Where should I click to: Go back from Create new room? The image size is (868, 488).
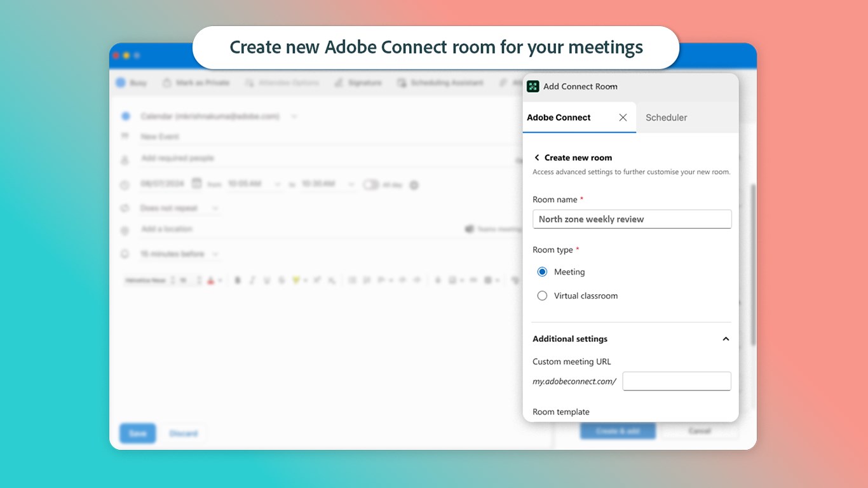coord(536,158)
